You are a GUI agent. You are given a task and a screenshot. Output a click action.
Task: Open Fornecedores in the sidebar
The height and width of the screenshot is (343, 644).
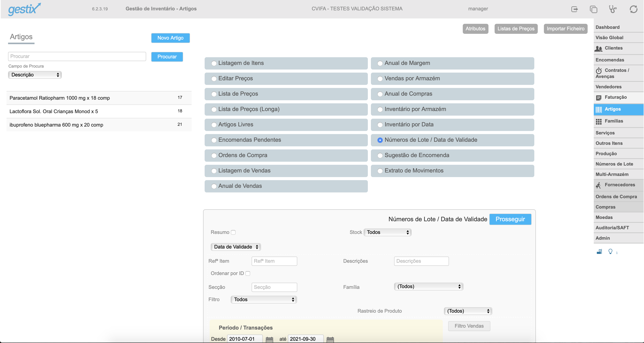(618, 185)
